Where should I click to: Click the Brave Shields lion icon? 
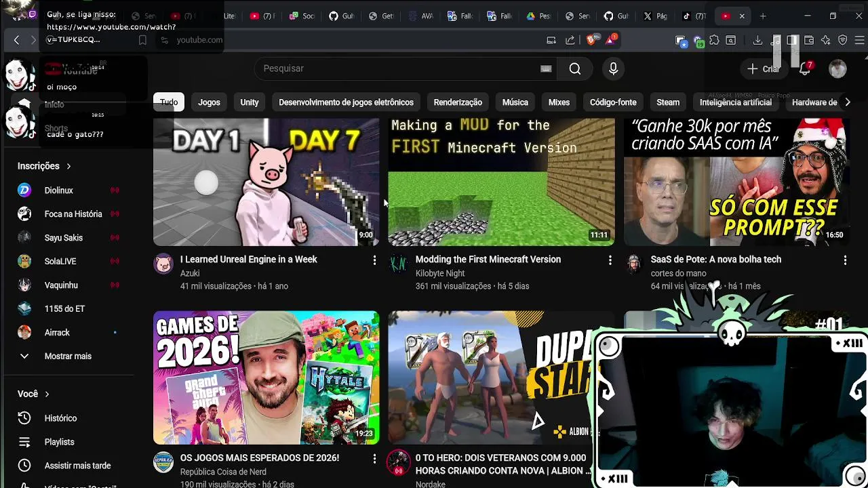pos(591,40)
